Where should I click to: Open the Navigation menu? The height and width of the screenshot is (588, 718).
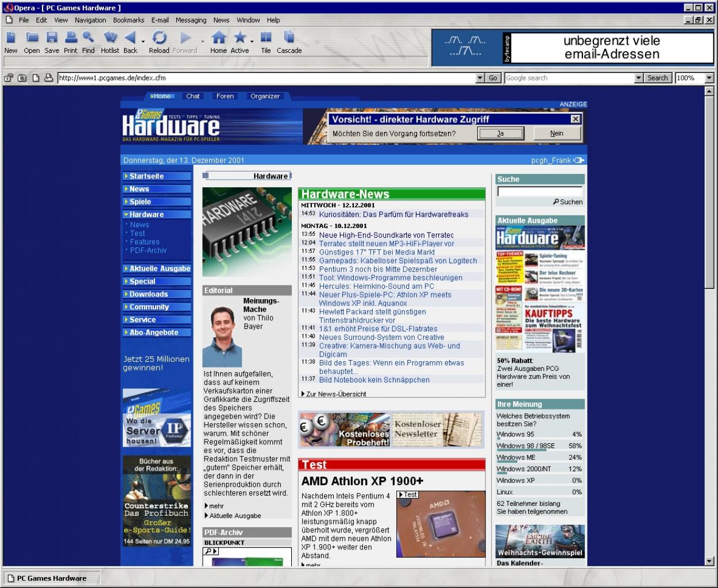coord(90,20)
